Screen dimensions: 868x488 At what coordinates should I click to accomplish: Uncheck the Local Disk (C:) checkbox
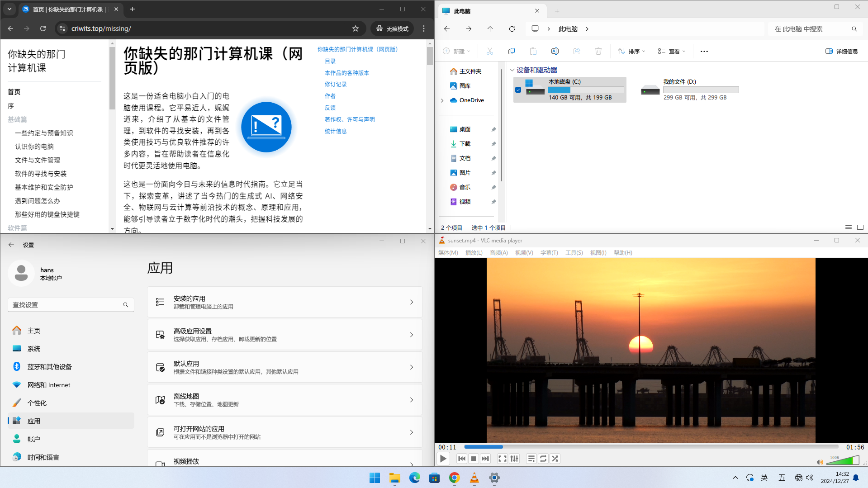(518, 90)
